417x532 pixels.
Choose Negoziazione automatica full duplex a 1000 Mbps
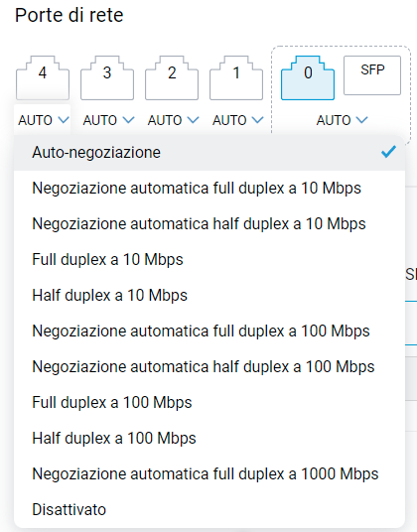pos(209,474)
